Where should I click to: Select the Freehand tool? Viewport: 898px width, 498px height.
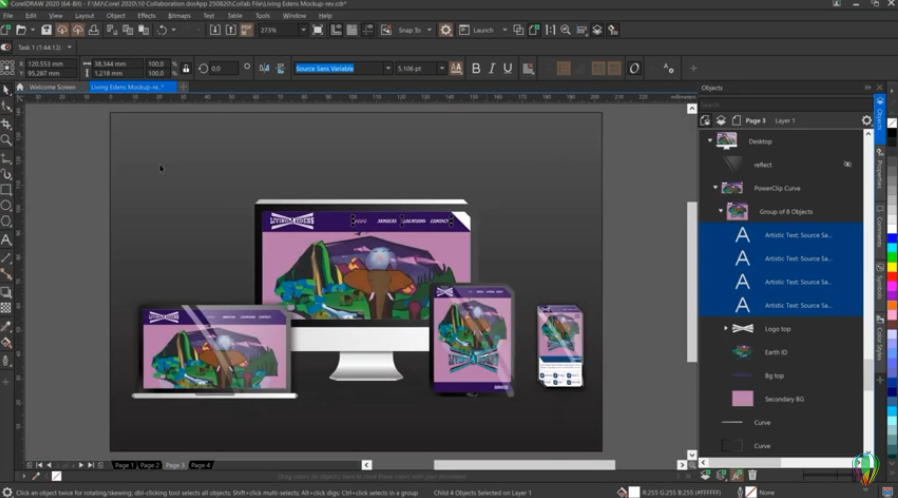coord(6,158)
